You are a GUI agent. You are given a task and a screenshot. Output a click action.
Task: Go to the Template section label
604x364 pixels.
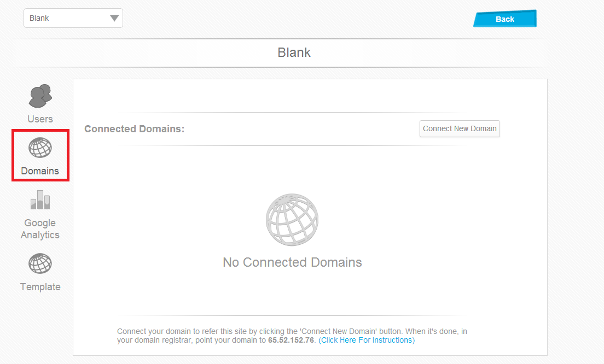click(x=40, y=286)
